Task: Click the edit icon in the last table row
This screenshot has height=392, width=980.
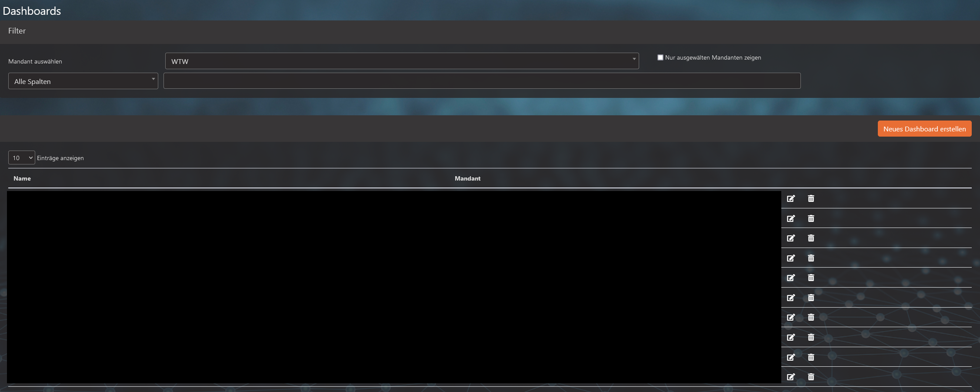Action: 791,377
